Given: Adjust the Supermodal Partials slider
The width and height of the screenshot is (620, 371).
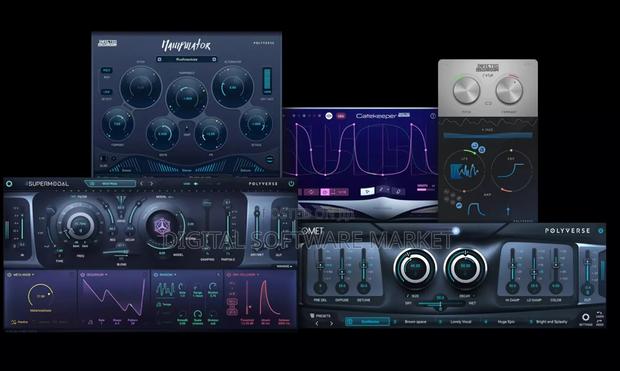Looking at the screenshot, I should (x=228, y=227).
